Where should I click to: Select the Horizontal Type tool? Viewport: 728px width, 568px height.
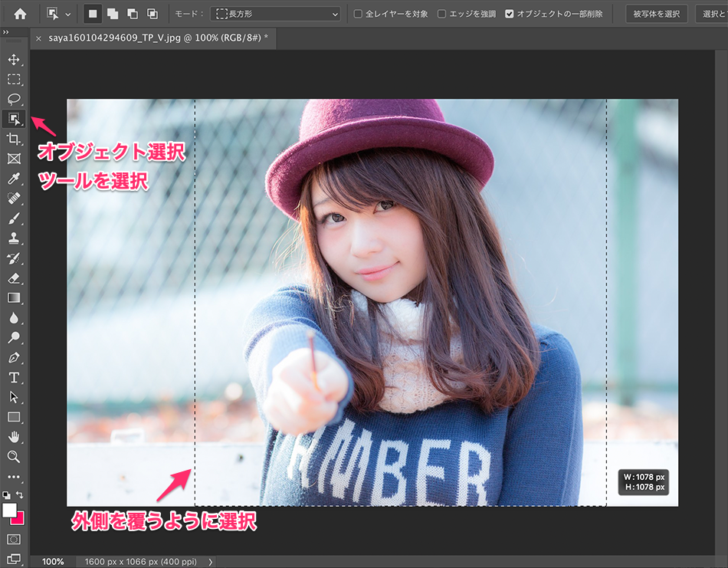(x=14, y=377)
